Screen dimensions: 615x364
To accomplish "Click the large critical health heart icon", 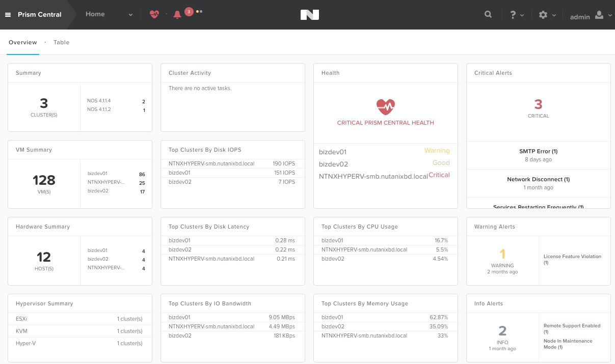I will [386, 106].
